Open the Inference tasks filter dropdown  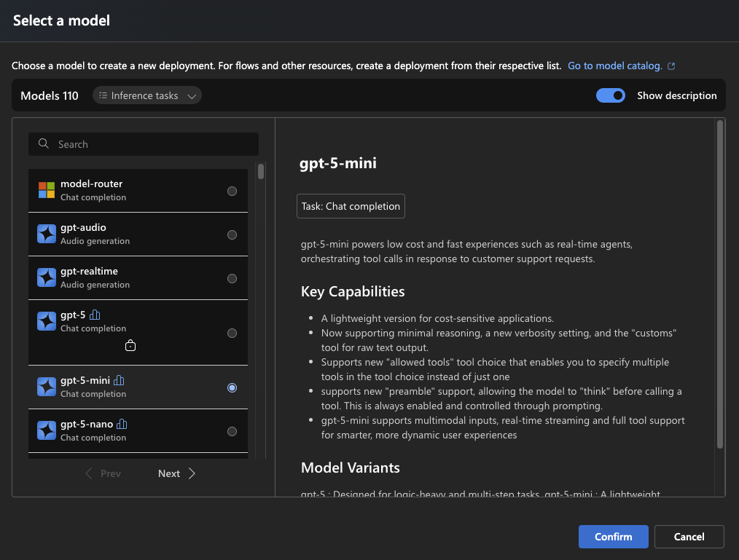(147, 95)
